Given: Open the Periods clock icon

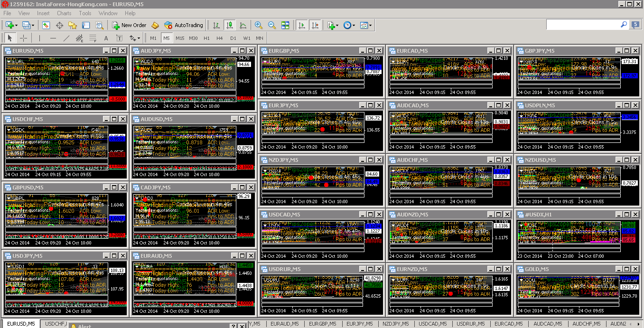Looking at the screenshot, I should pyautogui.click(x=347, y=25).
